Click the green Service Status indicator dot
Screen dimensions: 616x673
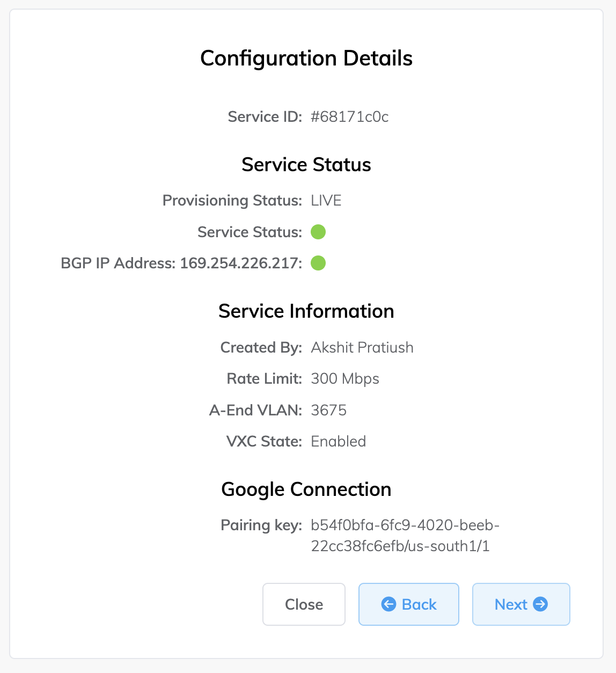pyautogui.click(x=318, y=232)
